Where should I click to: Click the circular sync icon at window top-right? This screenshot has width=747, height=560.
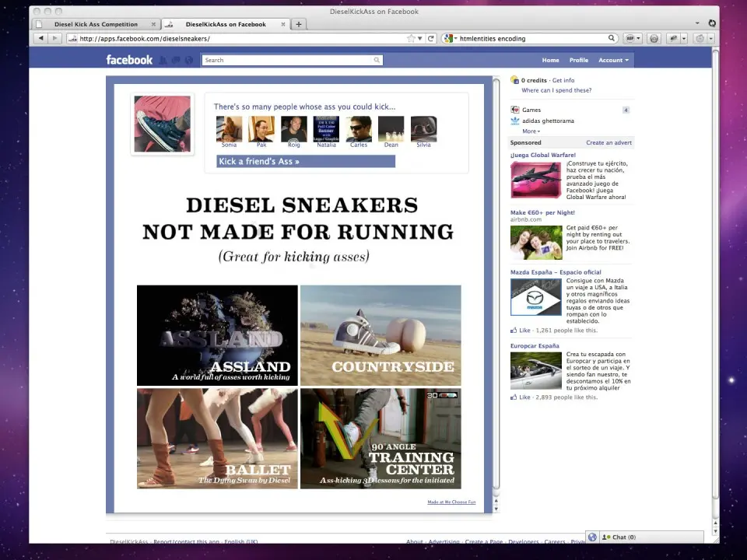coord(712,23)
